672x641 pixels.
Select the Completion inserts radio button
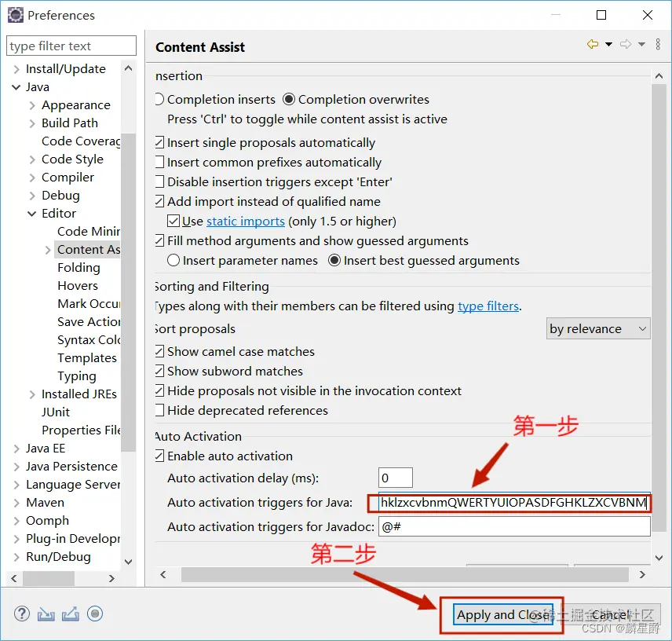point(159,100)
